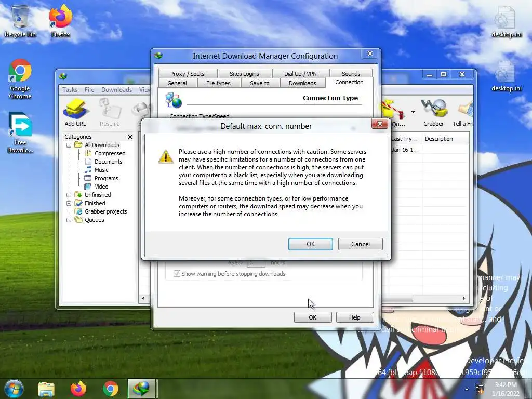Select the Compressed category

click(110, 153)
